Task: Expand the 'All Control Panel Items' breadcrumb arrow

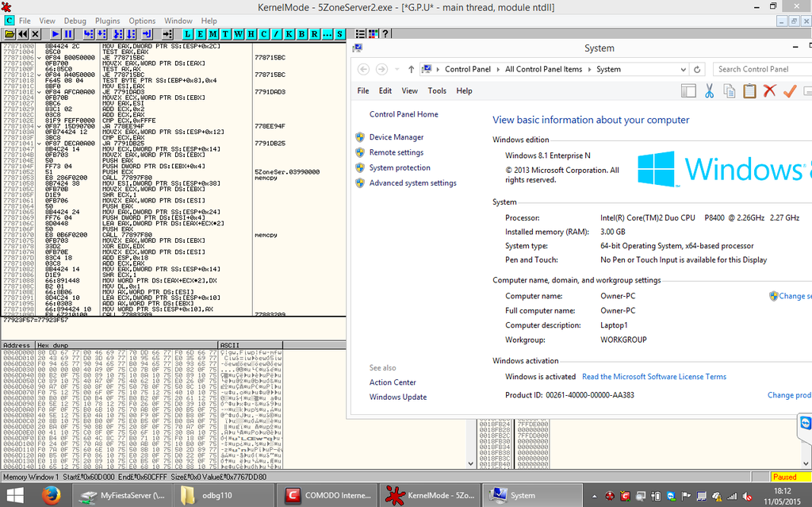Action: point(589,69)
